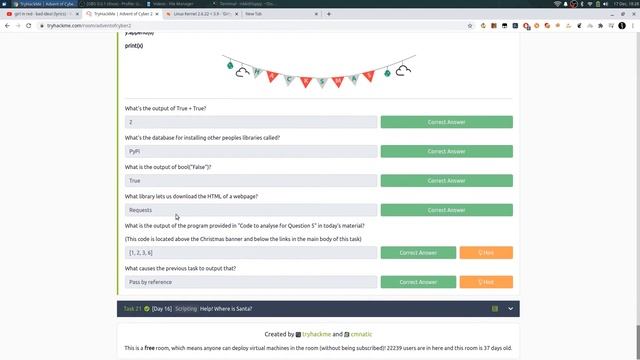Close the New Tab tab
640x360 pixels.
316,14
